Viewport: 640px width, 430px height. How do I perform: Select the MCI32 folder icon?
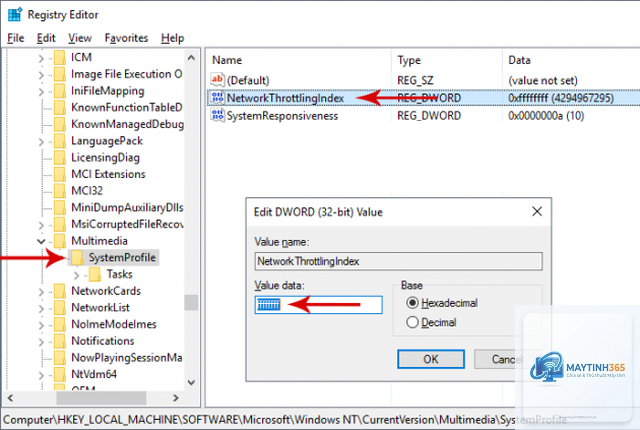tap(60, 191)
